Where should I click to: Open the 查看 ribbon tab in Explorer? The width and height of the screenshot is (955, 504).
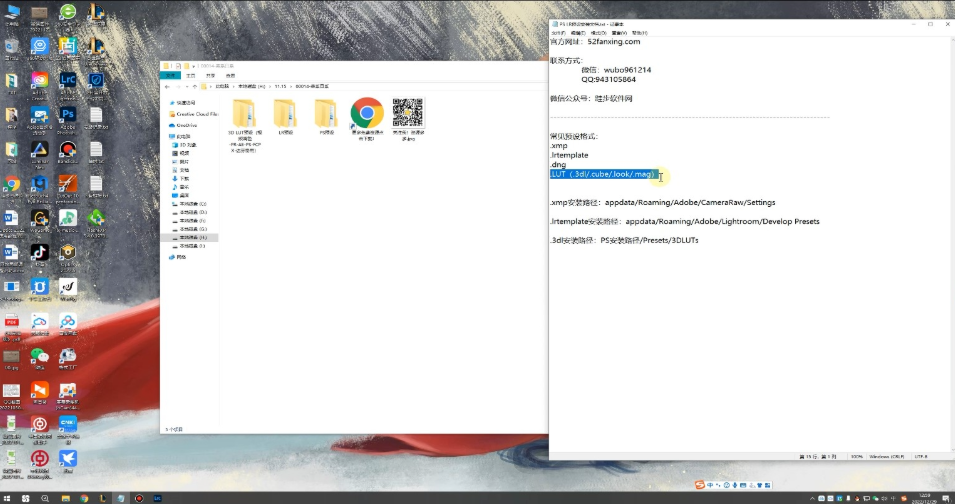230,76
